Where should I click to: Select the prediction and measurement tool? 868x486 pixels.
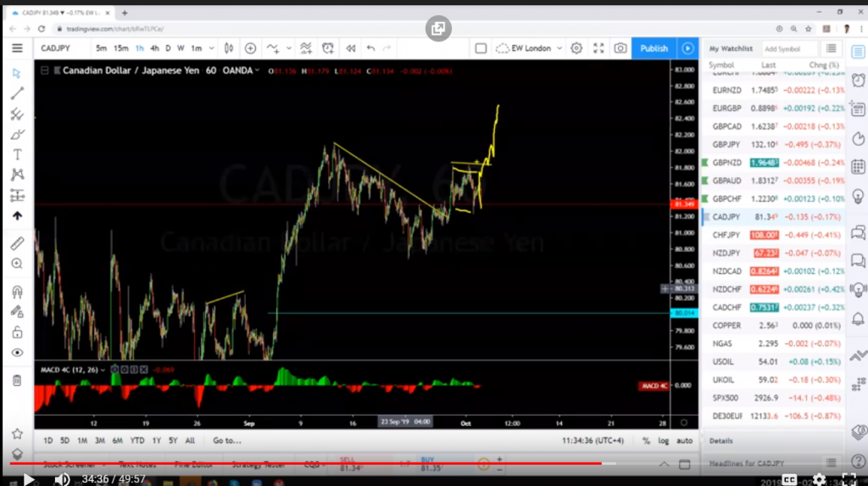[x=17, y=195]
